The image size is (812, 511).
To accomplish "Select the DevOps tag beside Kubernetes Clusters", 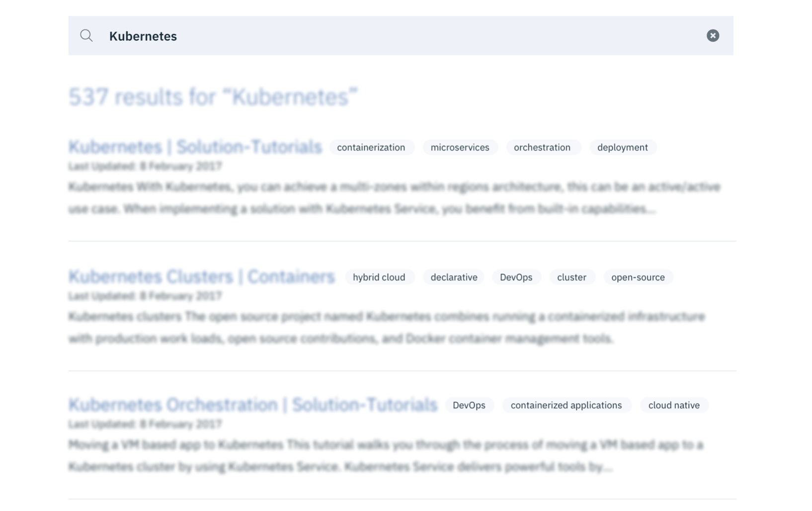I will 516,277.
